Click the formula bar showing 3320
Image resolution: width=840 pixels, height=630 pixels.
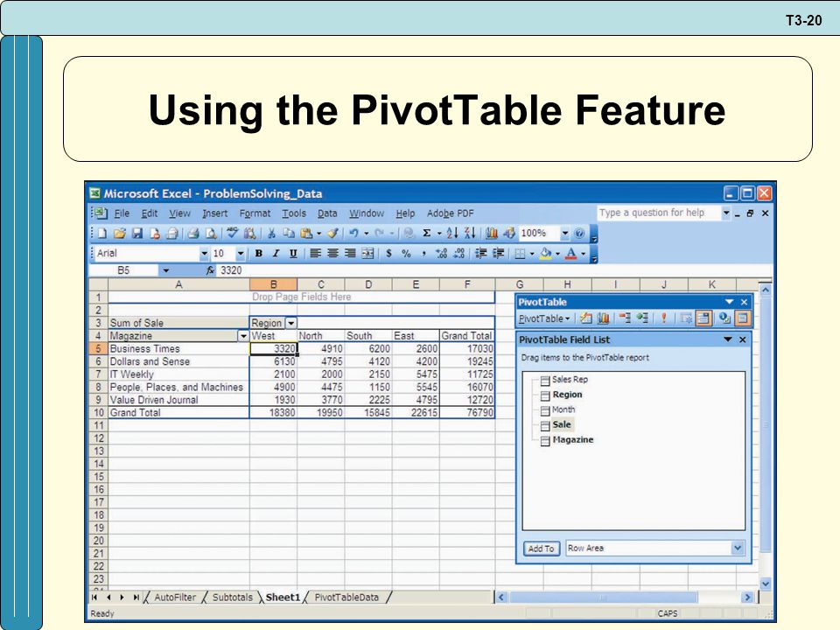click(x=493, y=270)
